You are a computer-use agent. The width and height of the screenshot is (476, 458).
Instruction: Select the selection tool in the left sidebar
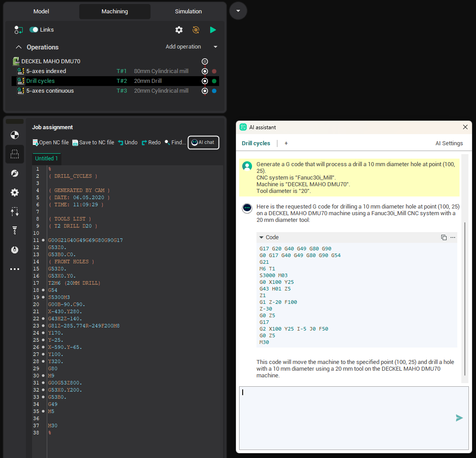click(15, 154)
